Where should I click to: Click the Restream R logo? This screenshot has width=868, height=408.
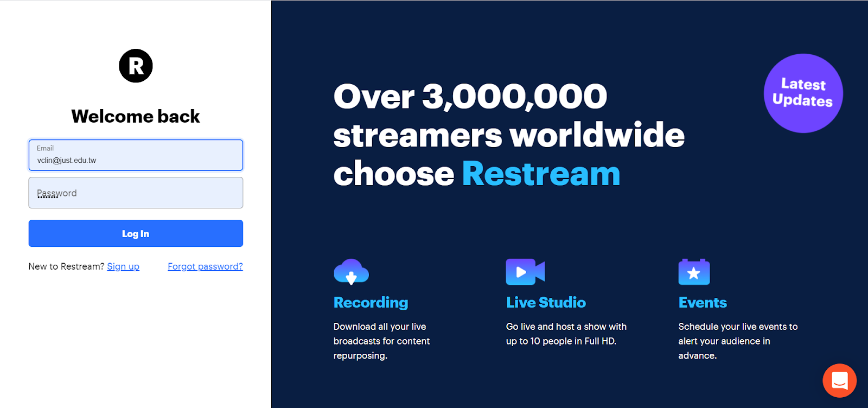point(136,66)
